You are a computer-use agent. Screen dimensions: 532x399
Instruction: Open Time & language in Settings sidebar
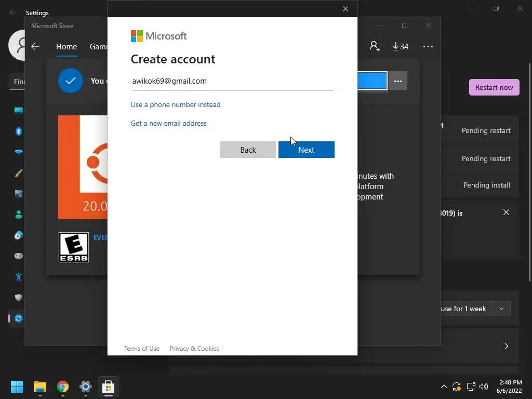(x=19, y=235)
